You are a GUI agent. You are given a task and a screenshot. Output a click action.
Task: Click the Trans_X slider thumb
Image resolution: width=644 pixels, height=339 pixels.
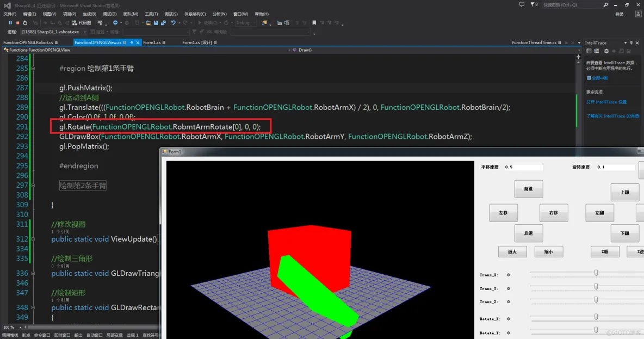click(596, 273)
